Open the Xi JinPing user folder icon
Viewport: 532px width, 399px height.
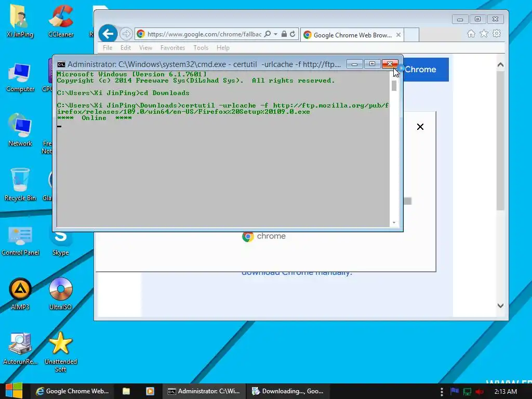click(x=20, y=20)
